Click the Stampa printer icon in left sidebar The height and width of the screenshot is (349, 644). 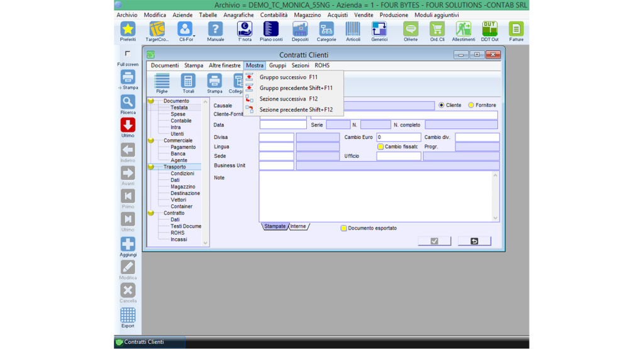pos(128,77)
